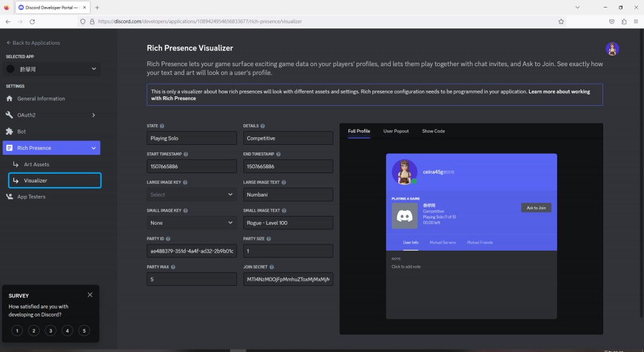Click the State input field
This screenshot has width=644, height=352.
(191, 138)
